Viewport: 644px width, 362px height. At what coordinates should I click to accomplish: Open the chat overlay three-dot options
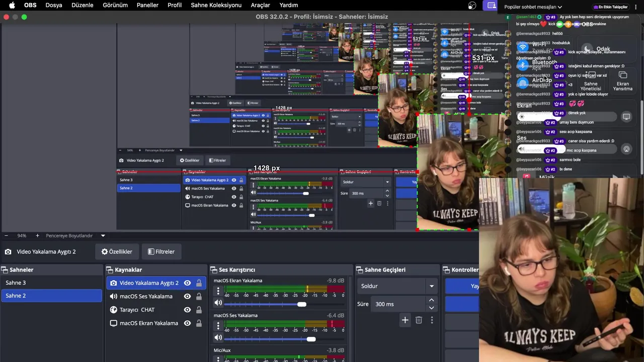tap(635, 7)
